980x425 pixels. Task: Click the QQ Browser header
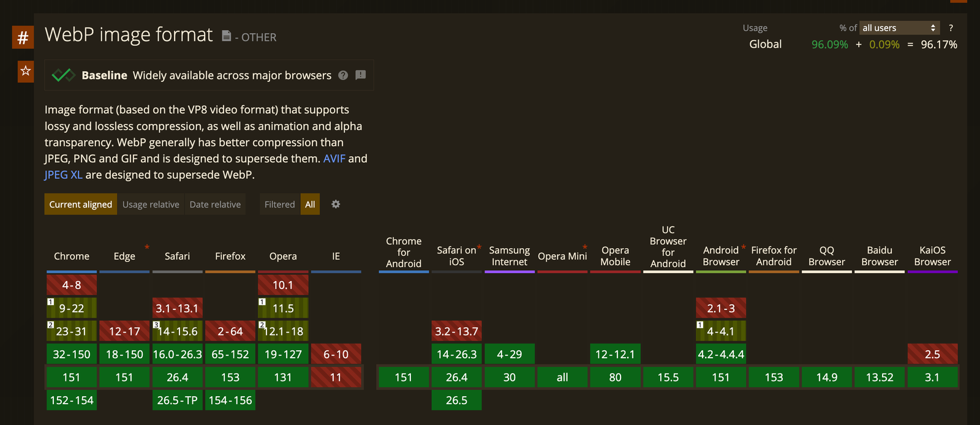[827, 256]
